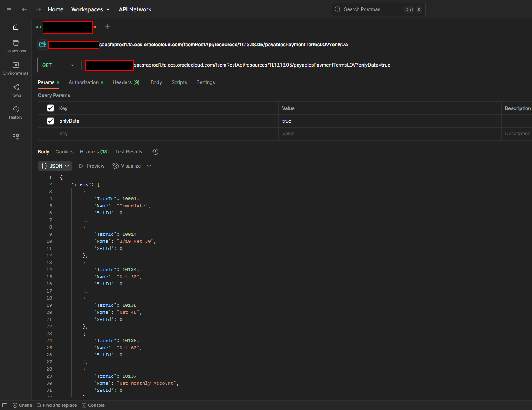The height and width of the screenshot is (410, 532).
Task: Open the Scripts tab
Action: click(x=179, y=82)
